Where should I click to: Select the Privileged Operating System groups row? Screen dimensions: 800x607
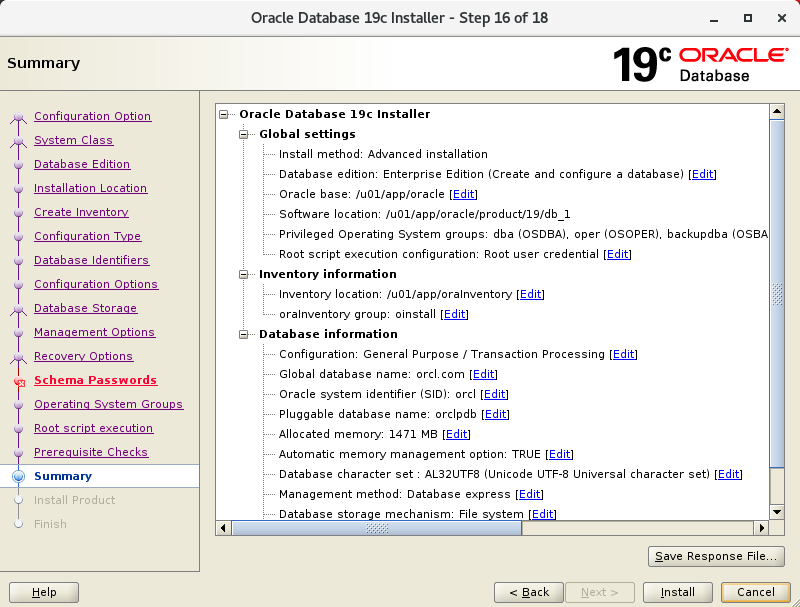[x=523, y=234]
